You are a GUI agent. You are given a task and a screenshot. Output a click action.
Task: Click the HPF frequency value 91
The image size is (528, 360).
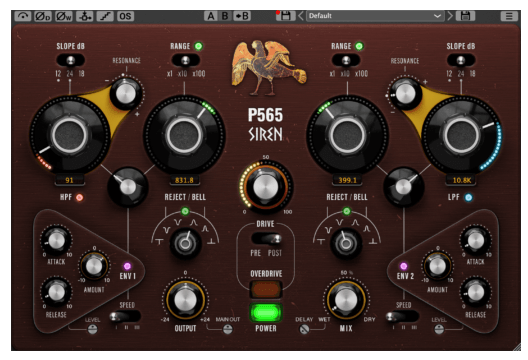(69, 180)
